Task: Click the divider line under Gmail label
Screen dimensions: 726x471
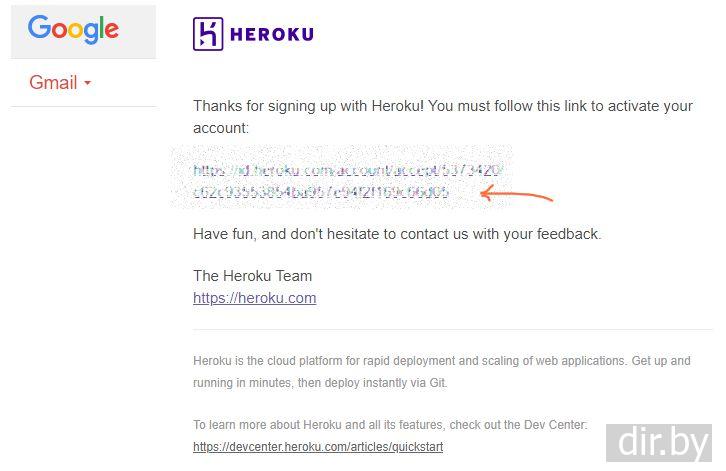Action: click(83, 106)
